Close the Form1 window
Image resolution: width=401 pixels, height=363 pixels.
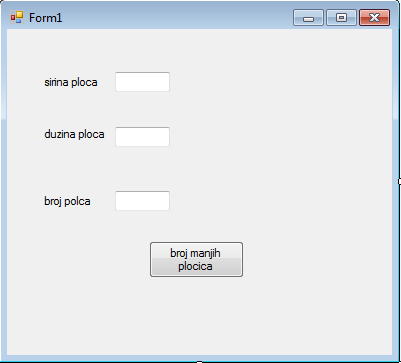coord(374,18)
